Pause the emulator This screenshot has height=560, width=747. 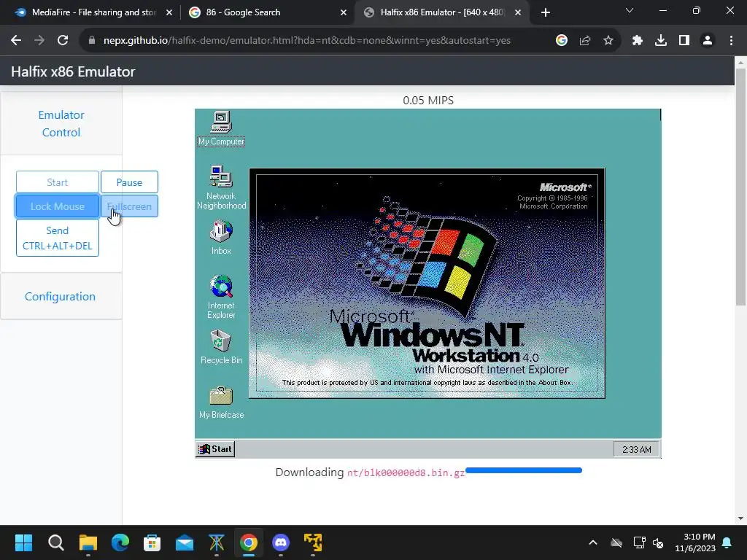[x=129, y=182]
